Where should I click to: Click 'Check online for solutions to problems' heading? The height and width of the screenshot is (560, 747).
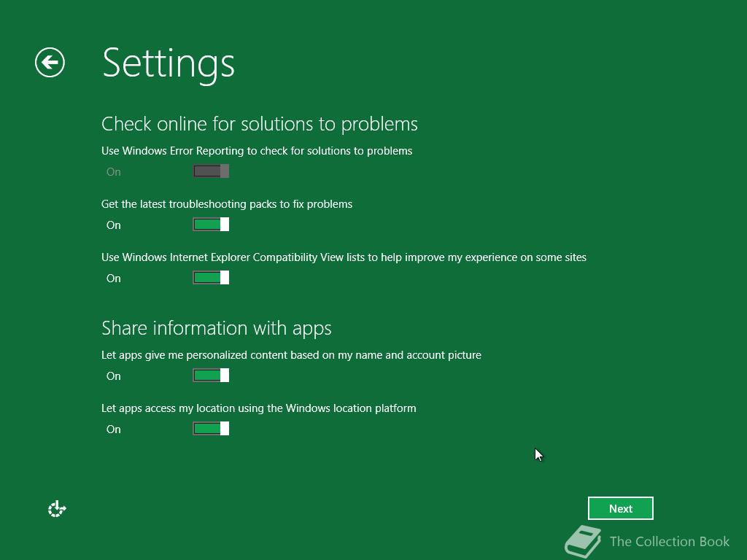pyautogui.click(x=260, y=124)
